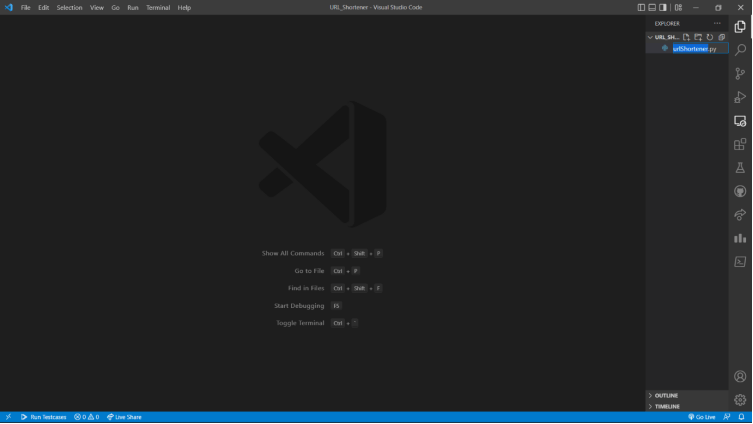
Task: Click the Toggle Terminal hint text
Action: pyautogui.click(x=300, y=323)
